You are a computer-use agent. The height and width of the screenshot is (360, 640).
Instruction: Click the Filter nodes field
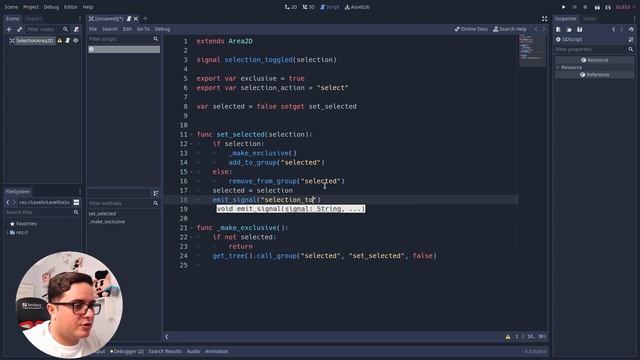48,29
